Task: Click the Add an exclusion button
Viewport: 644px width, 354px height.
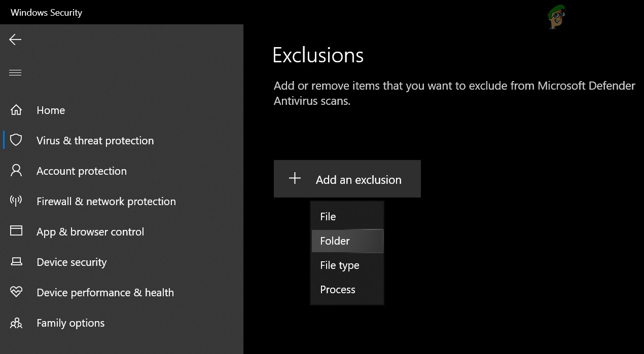Action: coord(347,179)
